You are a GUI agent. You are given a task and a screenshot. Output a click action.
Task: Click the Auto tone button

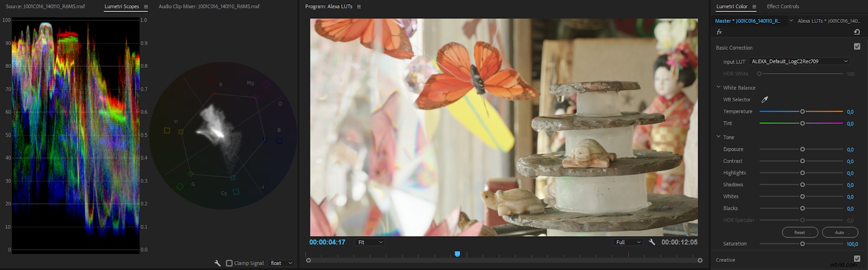[x=840, y=233]
